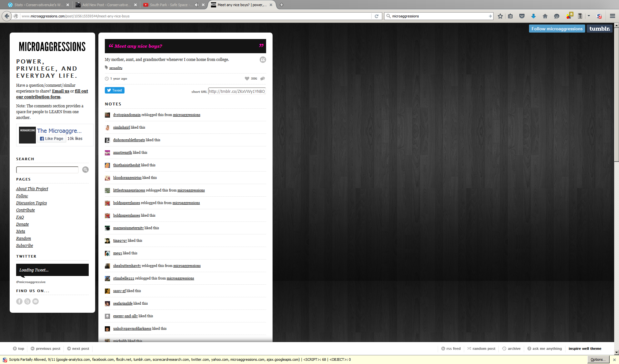Click the Follow microaggressions button
619x364 pixels.
(557, 29)
